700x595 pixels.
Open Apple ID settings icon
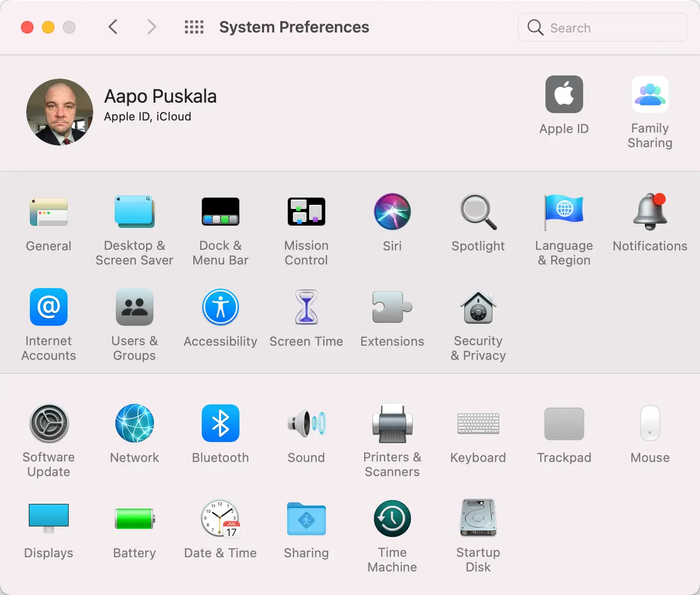coord(564,94)
